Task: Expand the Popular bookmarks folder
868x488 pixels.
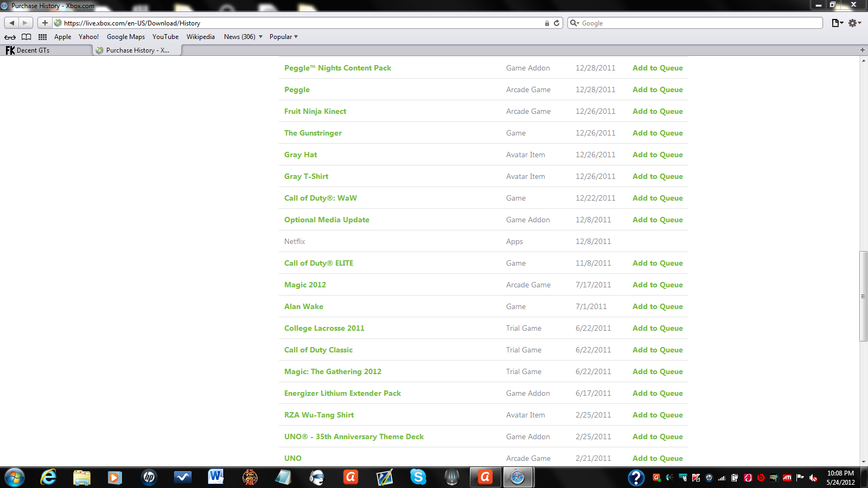Action: (x=284, y=37)
